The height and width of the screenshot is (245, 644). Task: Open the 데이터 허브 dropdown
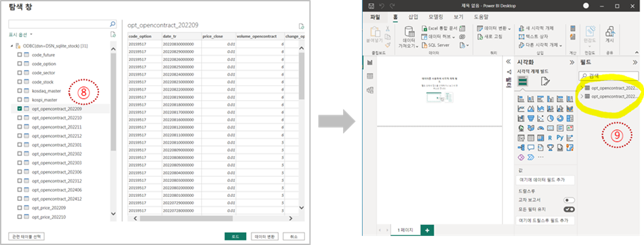pos(439,37)
